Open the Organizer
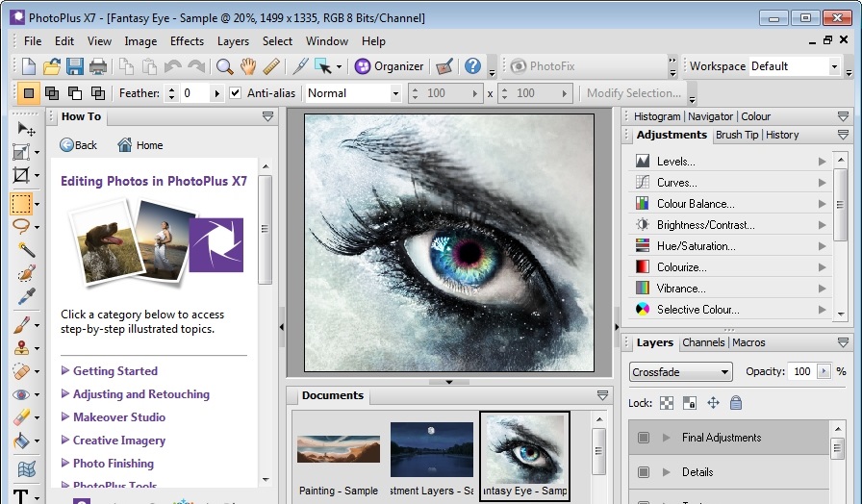862x504 pixels. (389, 66)
